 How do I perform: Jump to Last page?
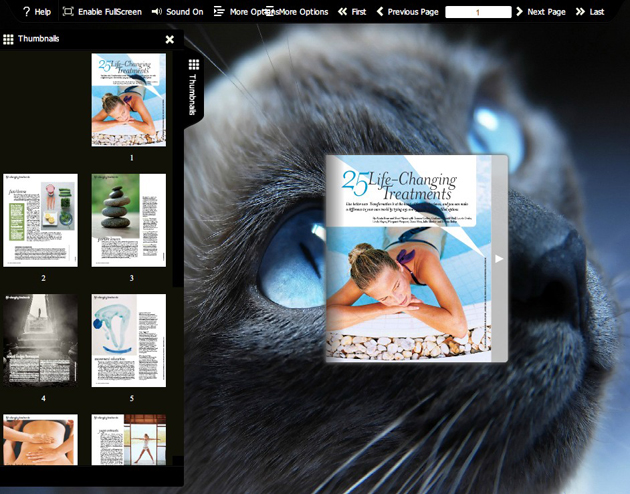(590, 12)
